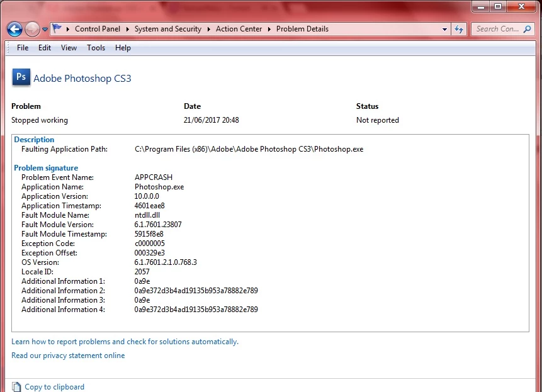This screenshot has width=542, height=392.
Task: Open the View menu
Action: 69,48
